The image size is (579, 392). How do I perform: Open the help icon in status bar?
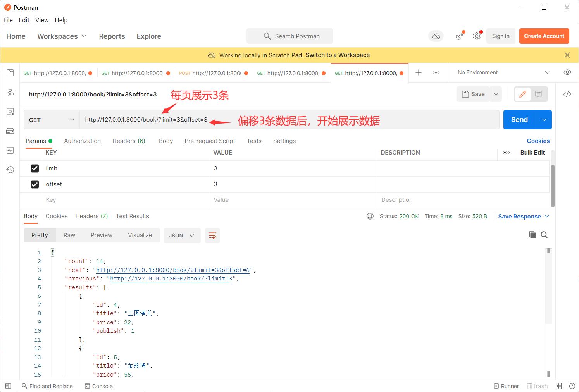pos(572,386)
